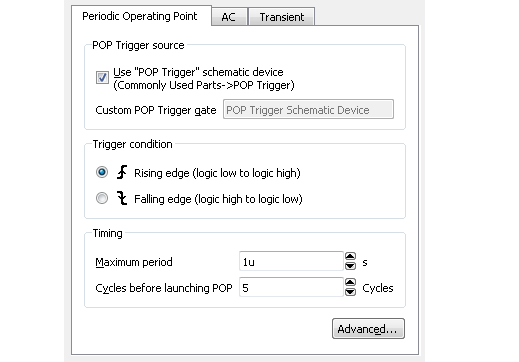The image size is (519, 362).
Task: Switch to the AC tab
Action: pyautogui.click(x=229, y=17)
